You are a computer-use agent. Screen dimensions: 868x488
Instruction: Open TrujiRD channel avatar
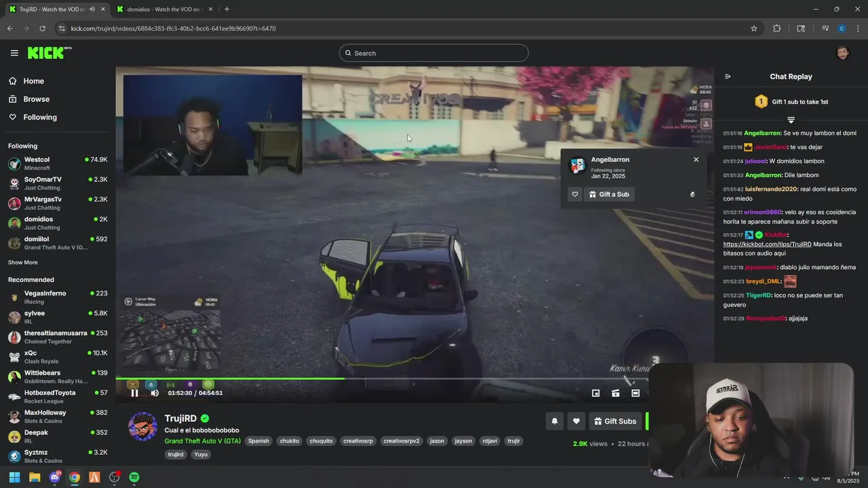142,426
